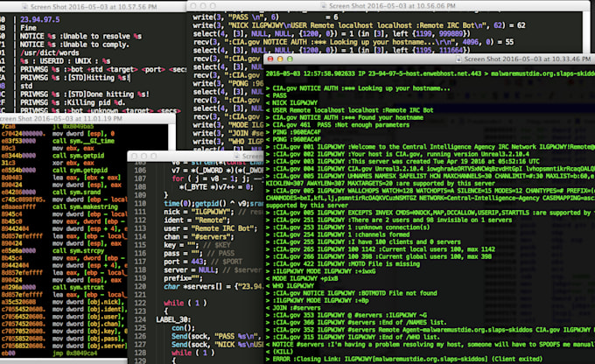Click the 'PRIVMSG %s :[STD]Hitting %s!' line
The image size is (595, 364).
coord(74,77)
